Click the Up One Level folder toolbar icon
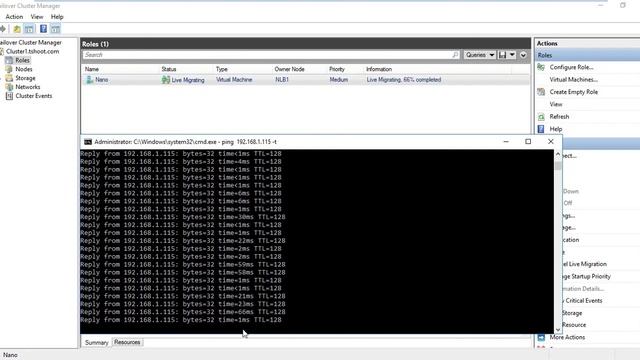 click(17, 29)
